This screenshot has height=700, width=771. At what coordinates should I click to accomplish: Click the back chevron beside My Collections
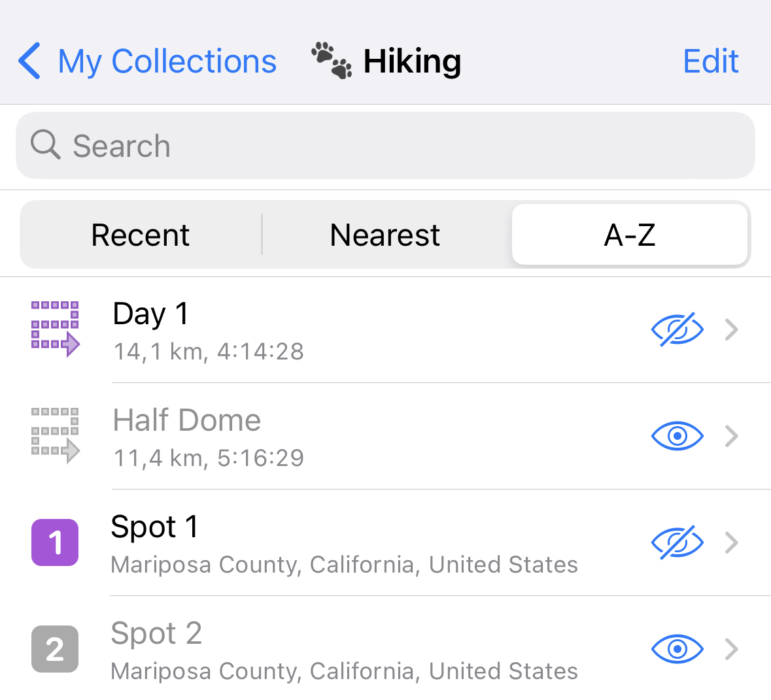click(x=29, y=60)
